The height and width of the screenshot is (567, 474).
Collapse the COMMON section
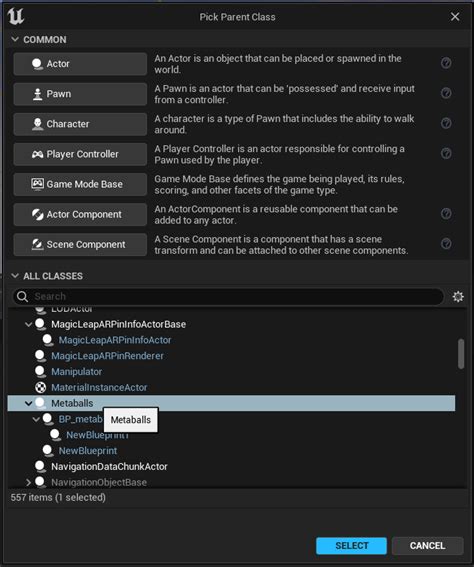[x=15, y=39]
